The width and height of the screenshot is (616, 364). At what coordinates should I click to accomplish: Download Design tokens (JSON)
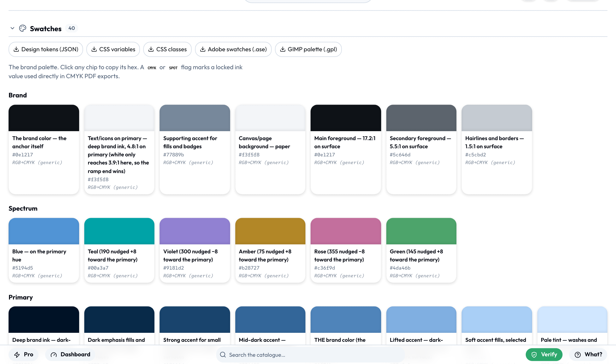tap(46, 49)
